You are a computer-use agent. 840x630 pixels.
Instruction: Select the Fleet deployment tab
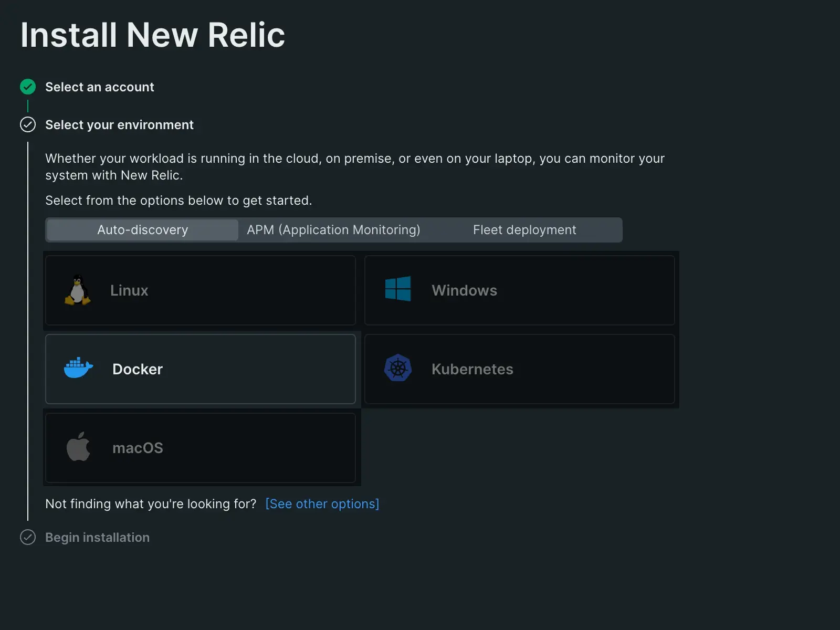click(524, 230)
